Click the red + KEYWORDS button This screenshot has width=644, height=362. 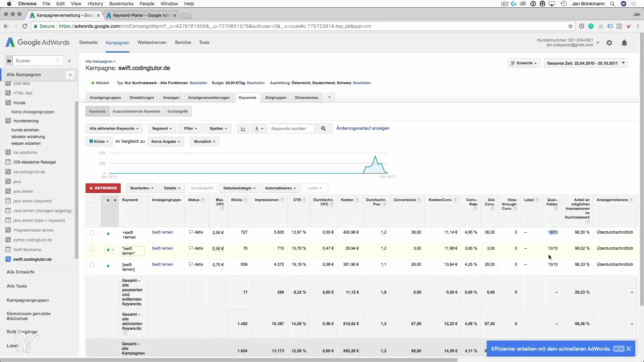click(103, 188)
